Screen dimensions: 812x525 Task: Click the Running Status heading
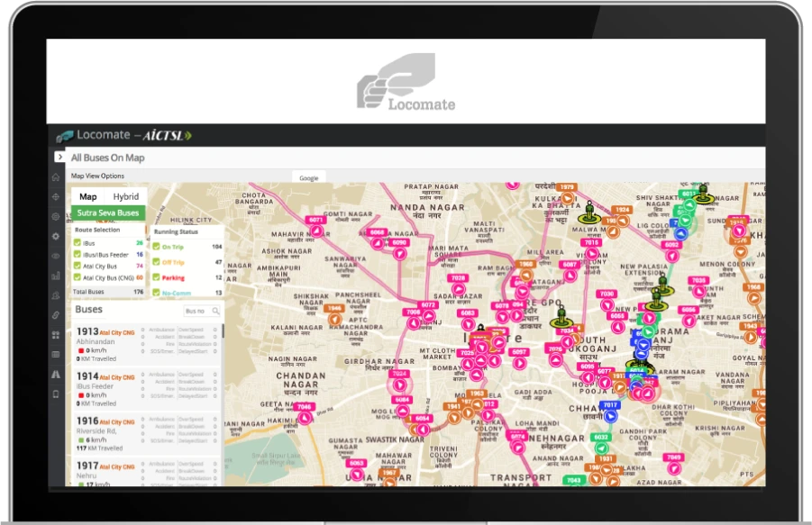(176, 231)
